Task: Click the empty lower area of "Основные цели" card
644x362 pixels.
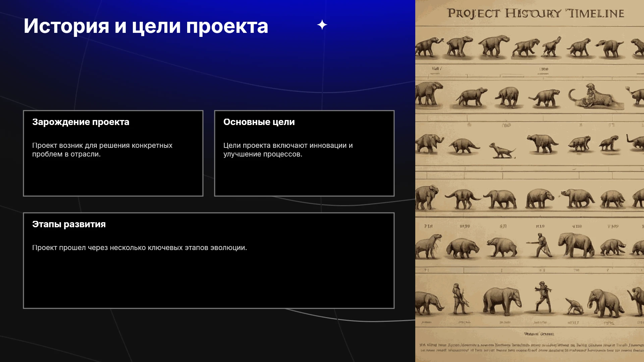Action: 304,178
